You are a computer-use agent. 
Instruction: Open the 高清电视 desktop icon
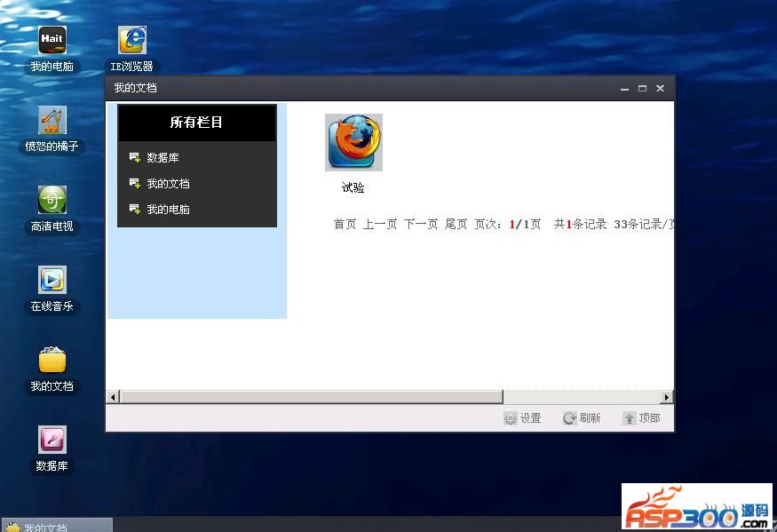[52, 201]
